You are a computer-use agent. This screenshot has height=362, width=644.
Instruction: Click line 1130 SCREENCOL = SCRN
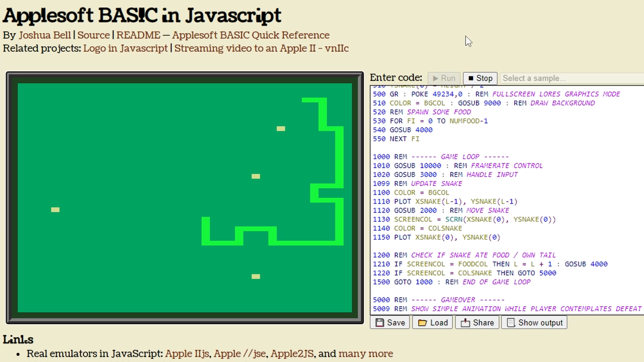point(464,219)
